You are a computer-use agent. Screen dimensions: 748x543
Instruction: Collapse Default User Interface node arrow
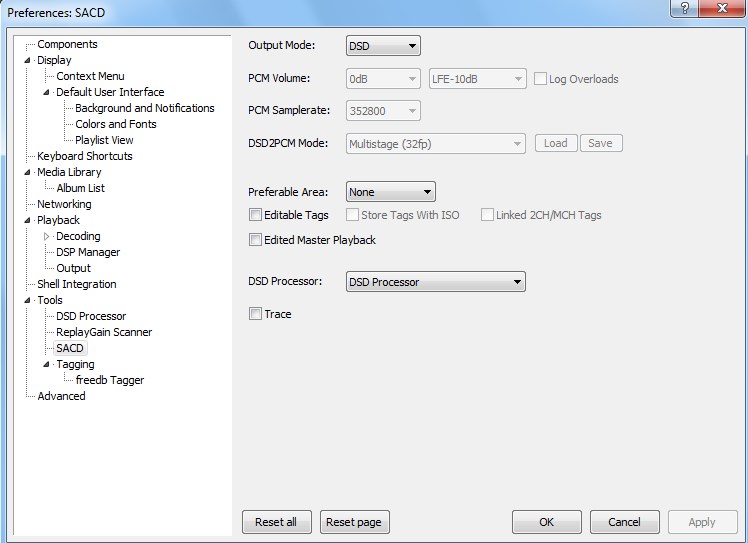[47, 92]
